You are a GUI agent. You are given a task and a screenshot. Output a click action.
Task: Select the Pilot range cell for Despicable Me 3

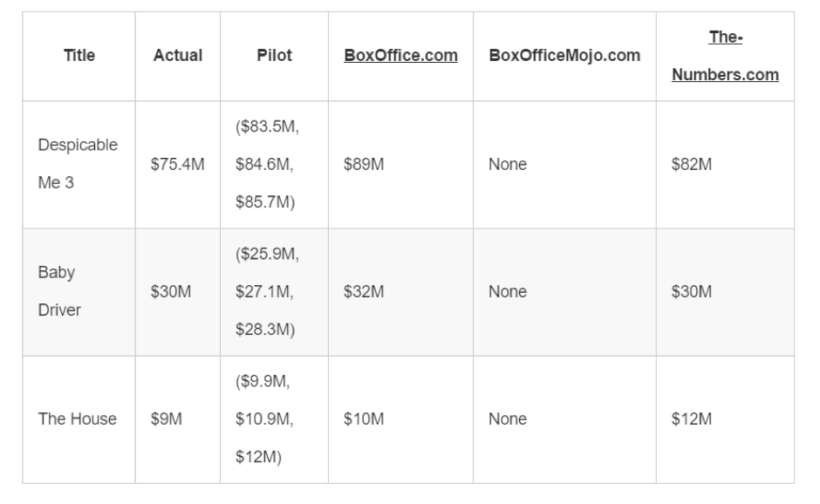point(268,165)
